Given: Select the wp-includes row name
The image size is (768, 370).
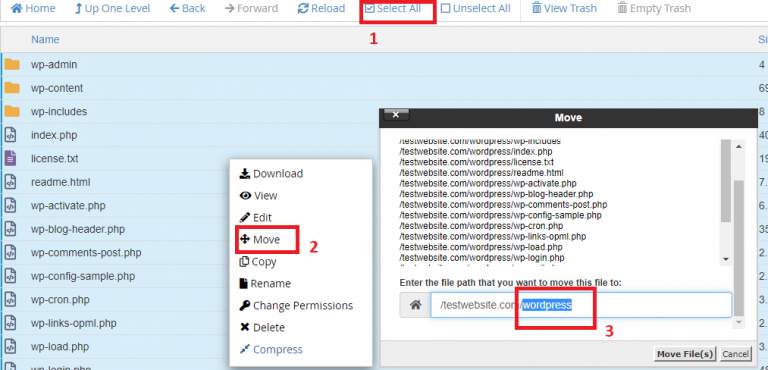Looking at the screenshot, I should tap(59, 112).
